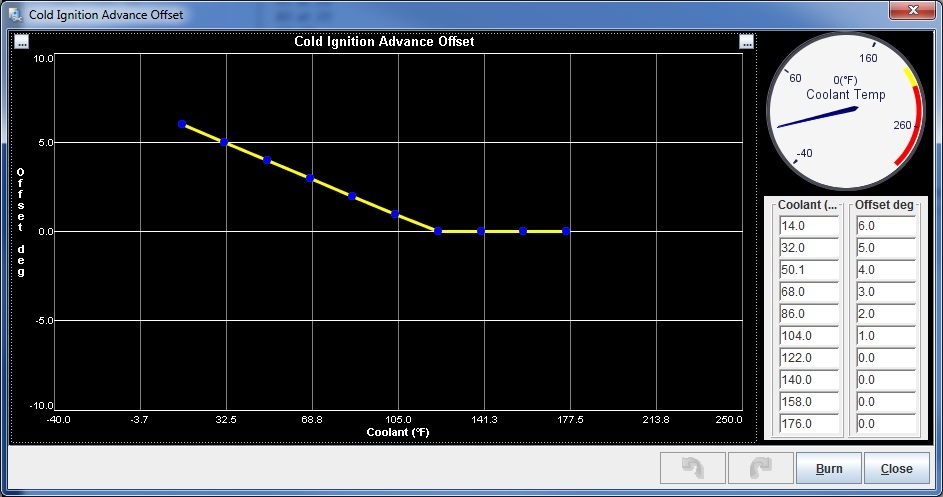Select the Coolant field with value 50.1
This screenshot has width=943, height=497.
[x=808, y=270]
